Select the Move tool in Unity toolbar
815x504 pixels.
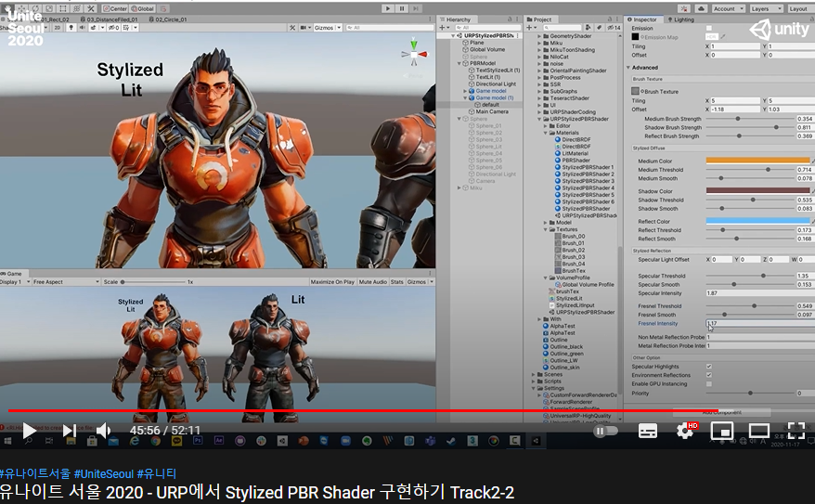click(22, 8)
